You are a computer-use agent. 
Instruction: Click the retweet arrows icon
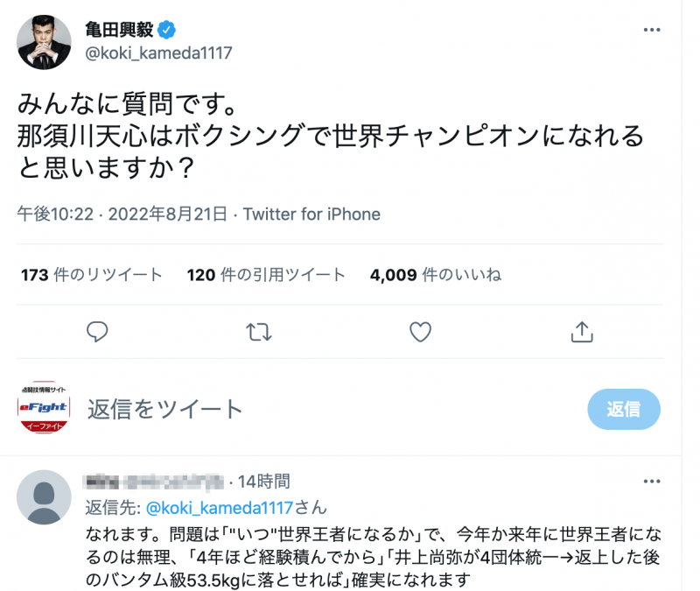pos(258,331)
